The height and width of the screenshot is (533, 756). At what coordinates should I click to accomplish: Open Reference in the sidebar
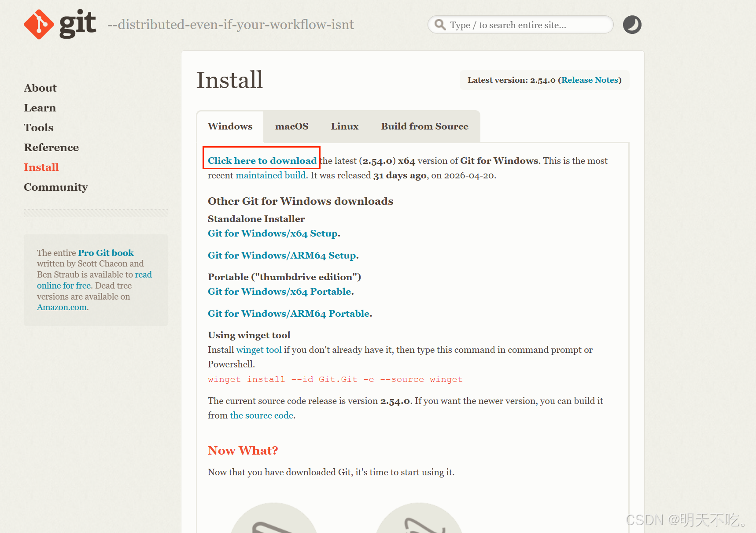(51, 148)
